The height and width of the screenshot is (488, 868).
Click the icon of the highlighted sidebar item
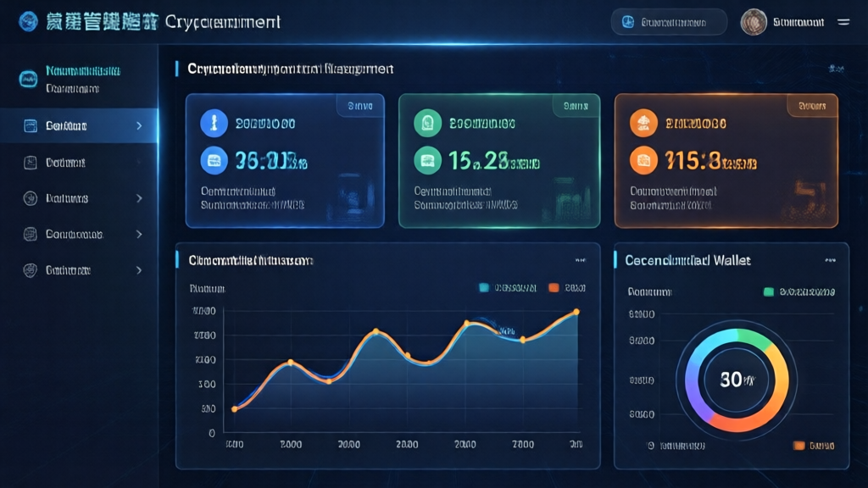[31, 126]
